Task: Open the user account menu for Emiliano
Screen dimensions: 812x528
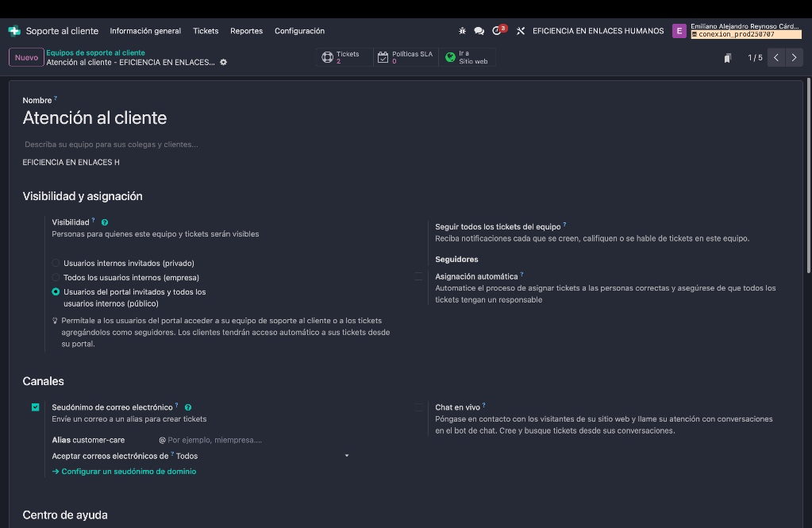Action: coord(735,31)
